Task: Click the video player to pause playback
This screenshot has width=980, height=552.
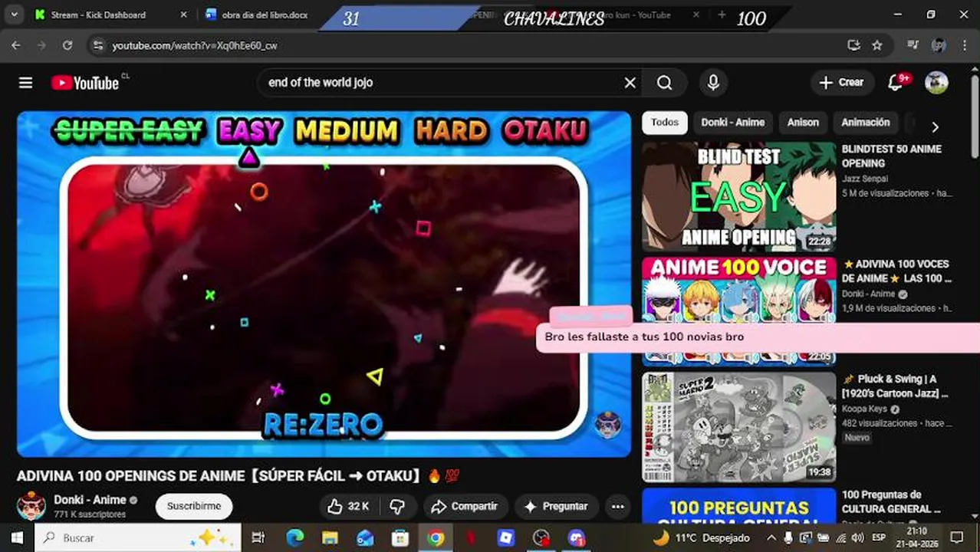Action: 324,284
